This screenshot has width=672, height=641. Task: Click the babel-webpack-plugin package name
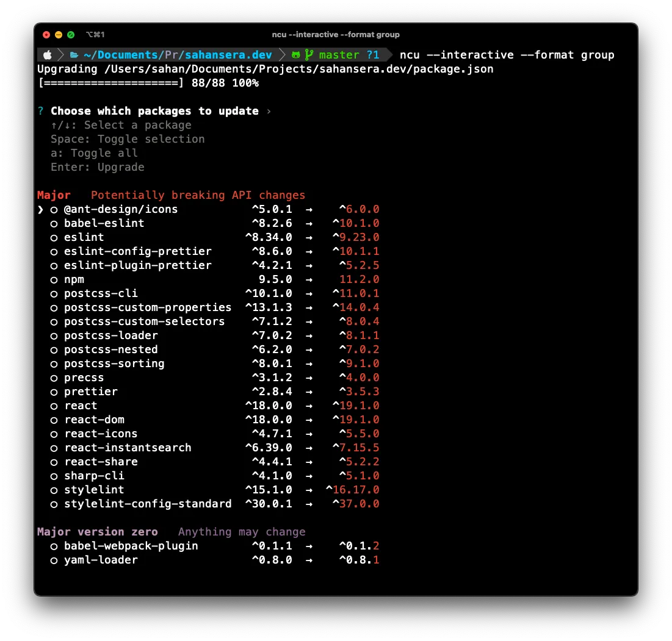coord(131,546)
